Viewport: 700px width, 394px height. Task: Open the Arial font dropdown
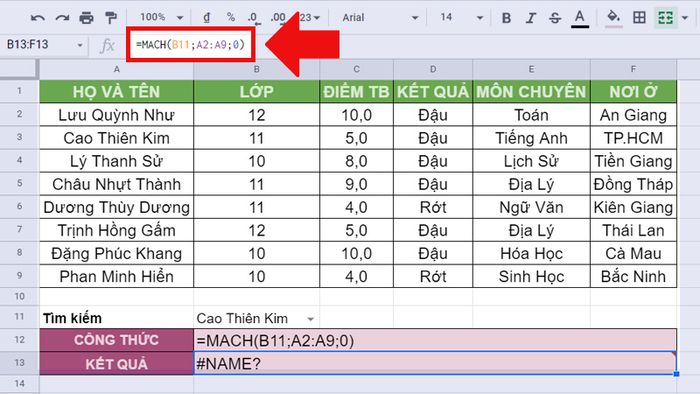pyautogui.click(x=380, y=17)
